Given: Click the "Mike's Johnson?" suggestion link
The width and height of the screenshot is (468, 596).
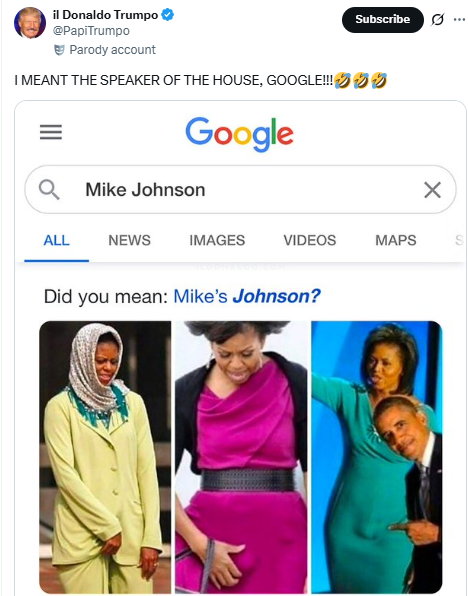Looking at the screenshot, I should tap(247, 296).
